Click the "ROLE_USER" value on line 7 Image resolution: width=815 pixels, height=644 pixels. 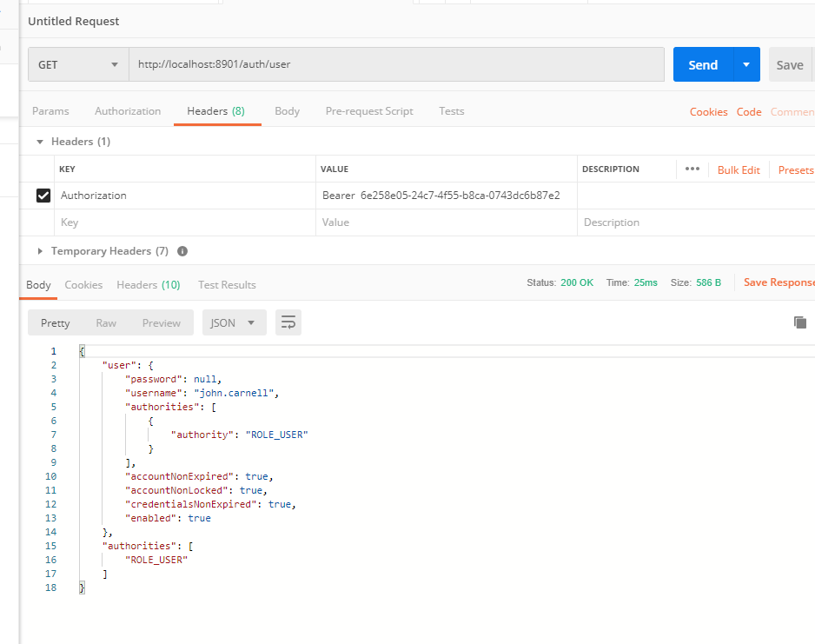[x=276, y=435]
